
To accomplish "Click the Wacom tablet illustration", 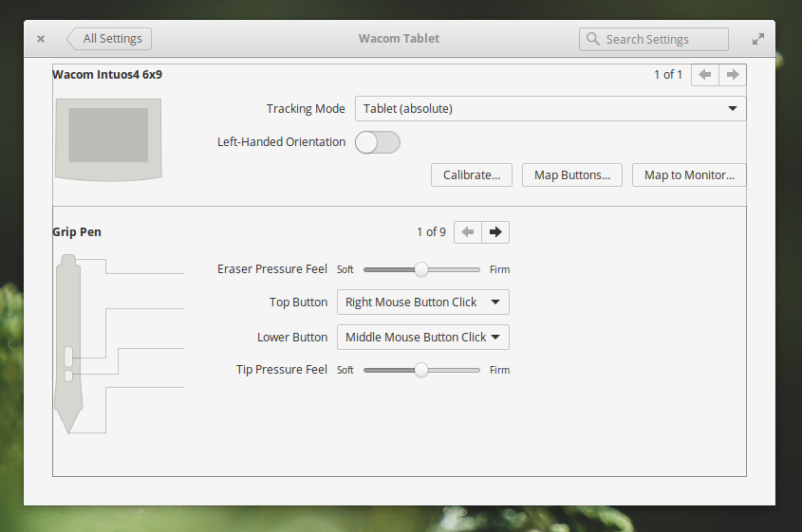I will point(108,139).
